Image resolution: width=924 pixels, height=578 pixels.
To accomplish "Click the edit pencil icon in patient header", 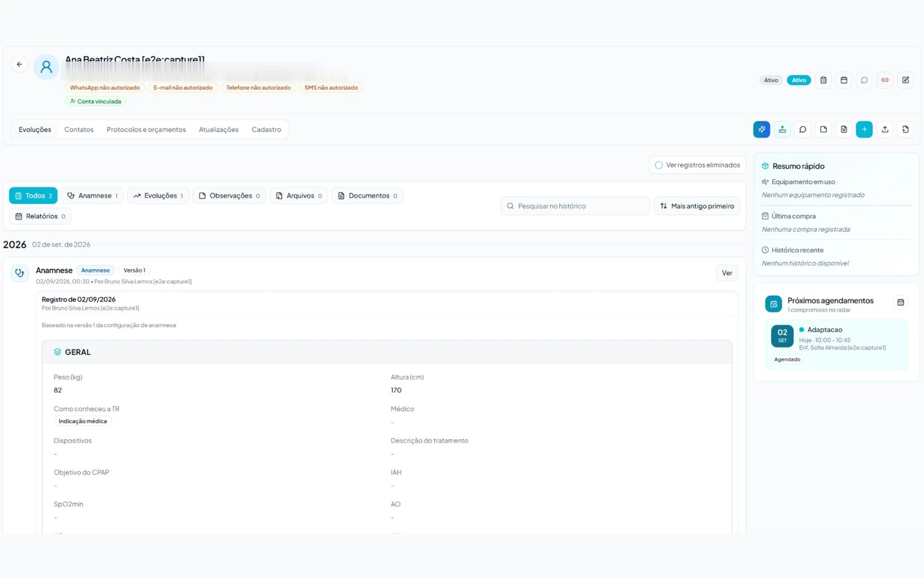I will 905,80.
